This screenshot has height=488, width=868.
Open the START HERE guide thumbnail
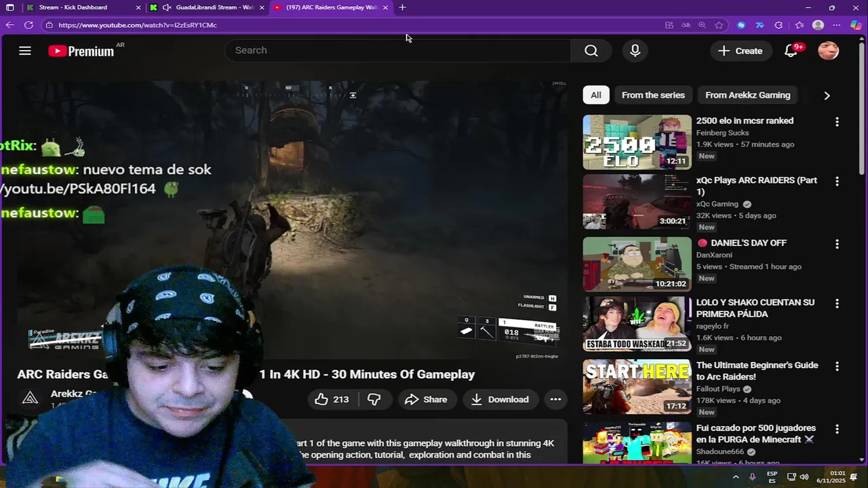[637, 386]
